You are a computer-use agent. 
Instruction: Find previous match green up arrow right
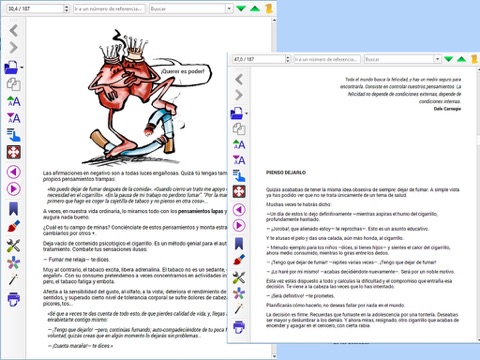point(462,59)
